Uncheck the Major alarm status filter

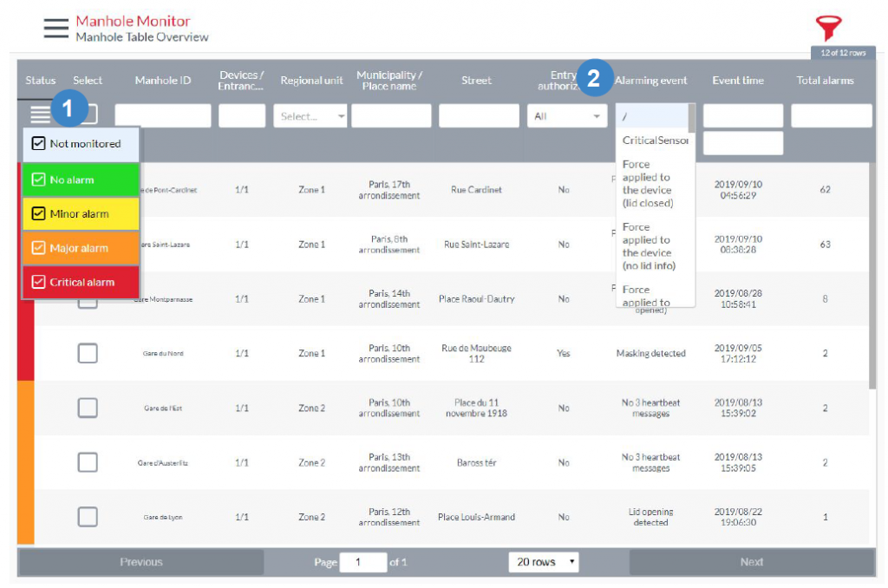click(x=38, y=248)
